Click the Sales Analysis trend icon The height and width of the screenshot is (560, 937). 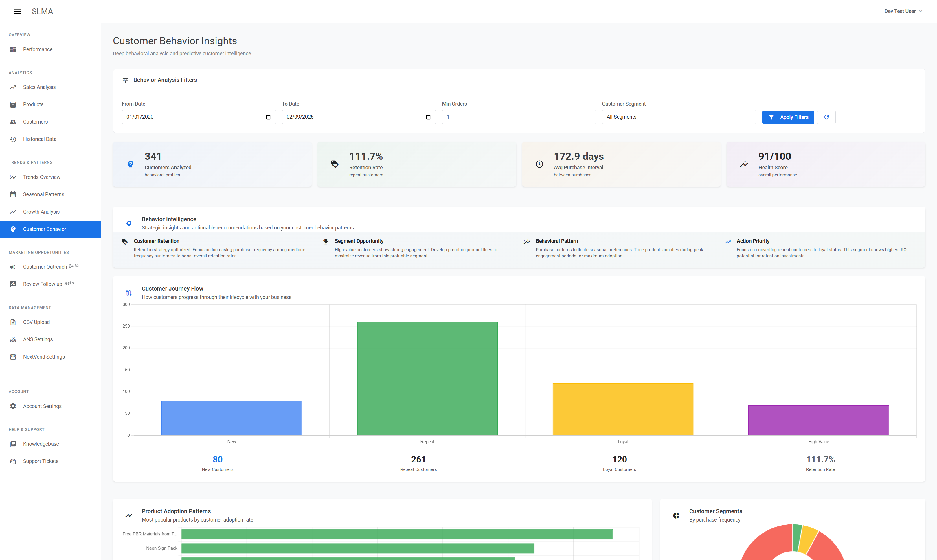pos(13,87)
